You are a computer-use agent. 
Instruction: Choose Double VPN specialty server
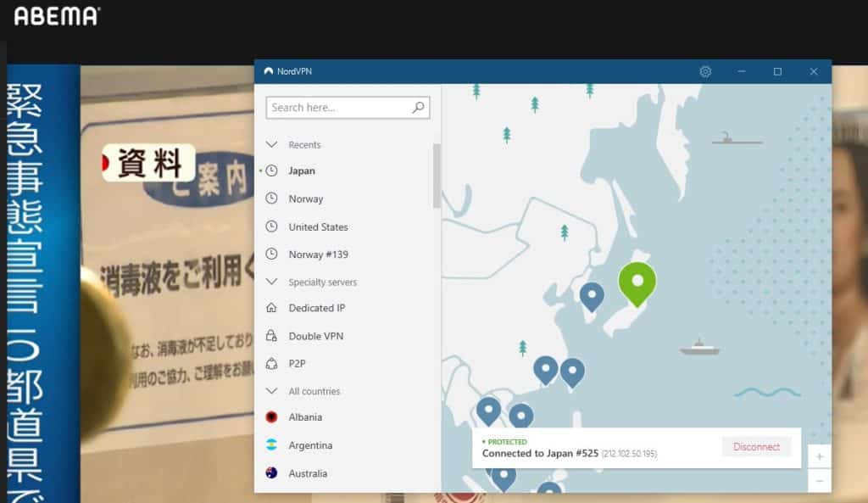click(x=316, y=336)
